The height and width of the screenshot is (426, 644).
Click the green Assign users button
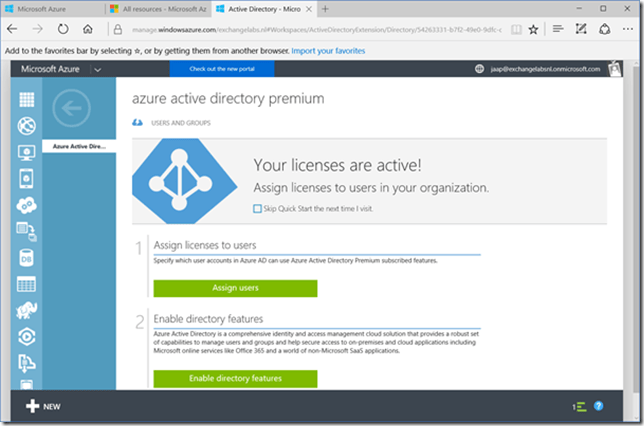point(235,288)
